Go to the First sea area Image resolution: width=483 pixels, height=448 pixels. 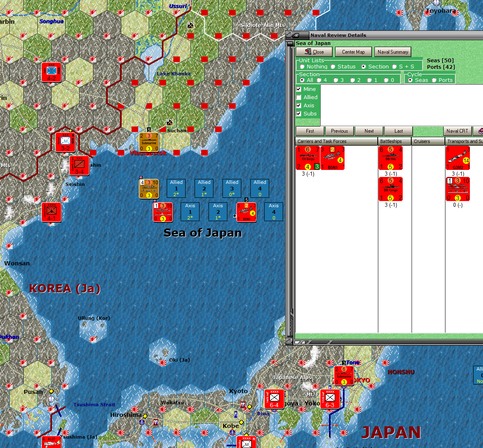point(310,131)
